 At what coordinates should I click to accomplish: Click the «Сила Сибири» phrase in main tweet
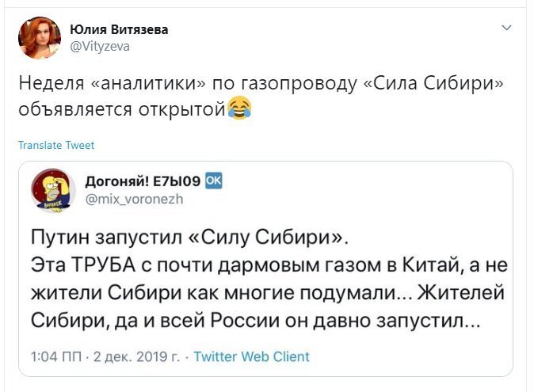click(433, 82)
